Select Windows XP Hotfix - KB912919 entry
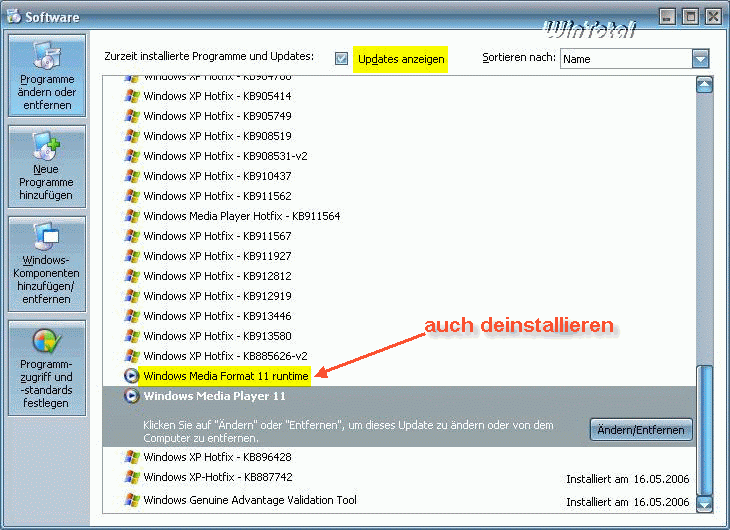This screenshot has height=530, width=730. [x=217, y=296]
